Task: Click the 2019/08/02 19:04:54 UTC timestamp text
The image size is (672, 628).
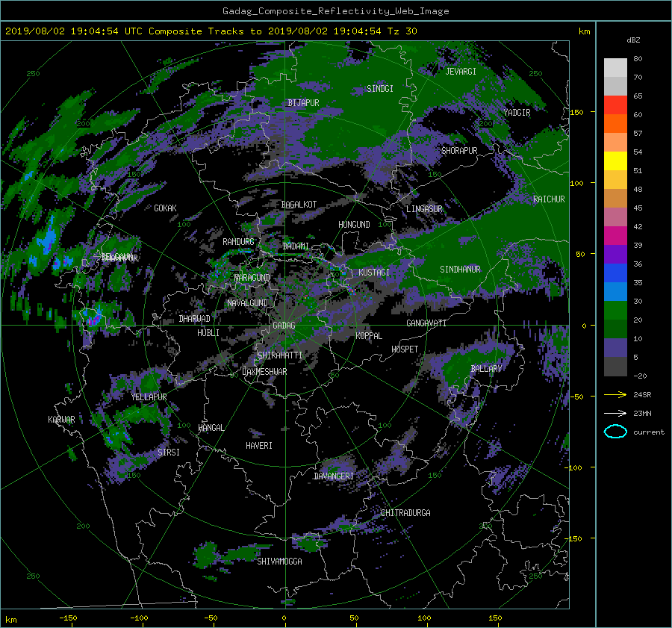Action: pos(68,31)
